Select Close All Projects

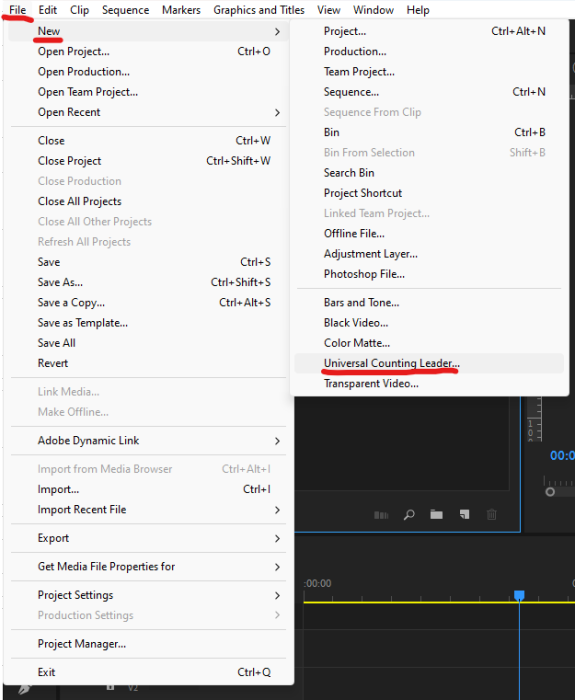coord(148,201)
